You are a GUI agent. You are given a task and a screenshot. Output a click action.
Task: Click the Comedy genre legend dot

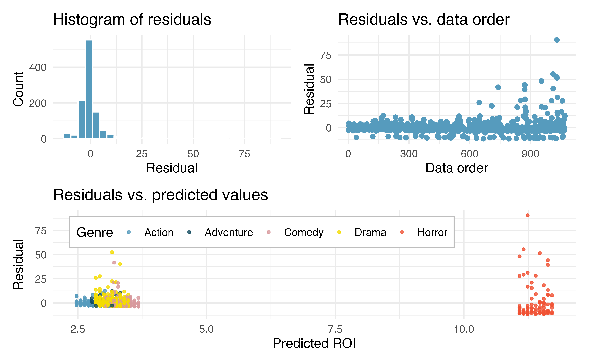(x=269, y=232)
